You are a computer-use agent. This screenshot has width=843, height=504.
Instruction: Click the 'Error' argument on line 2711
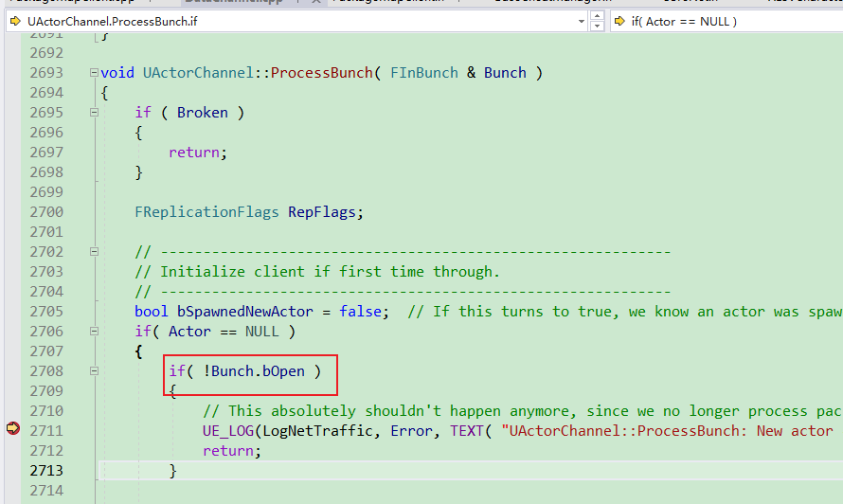pos(411,431)
